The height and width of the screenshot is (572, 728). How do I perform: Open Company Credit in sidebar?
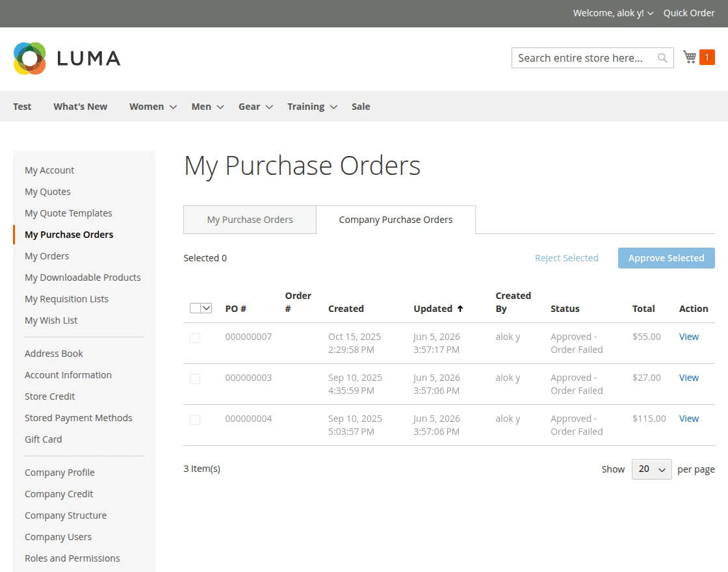(59, 494)
